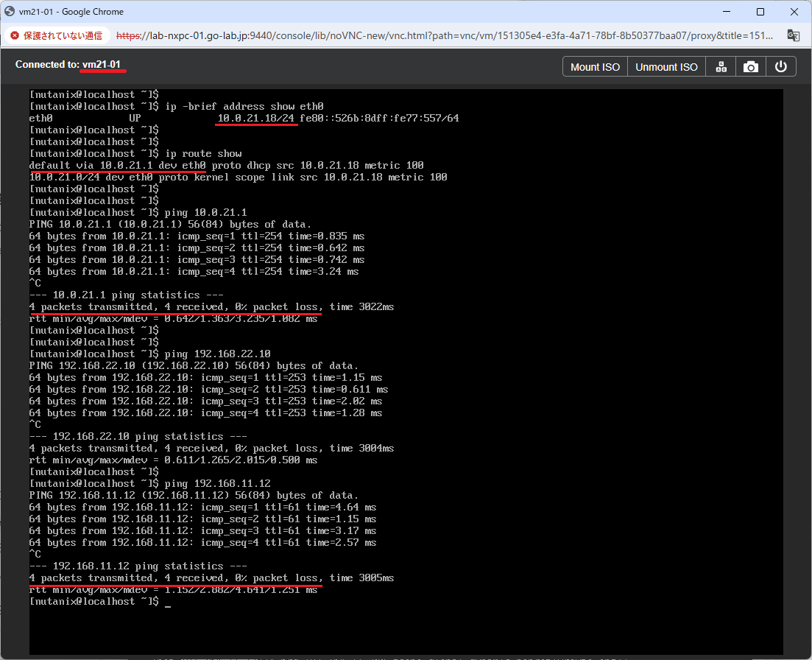The width and height of the screenshot is (812, 660).
Task: Click the 'ping 192.168.11.12' command
Action: click(217, 483)
